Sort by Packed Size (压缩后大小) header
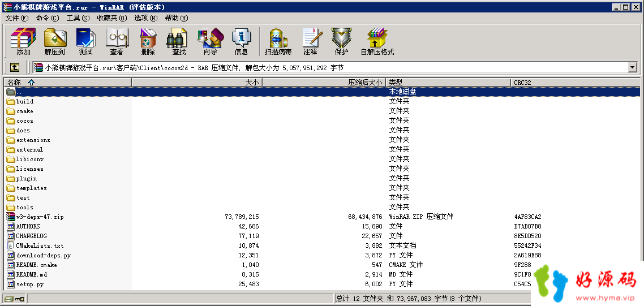644x306 pixels. click(324, 83)
